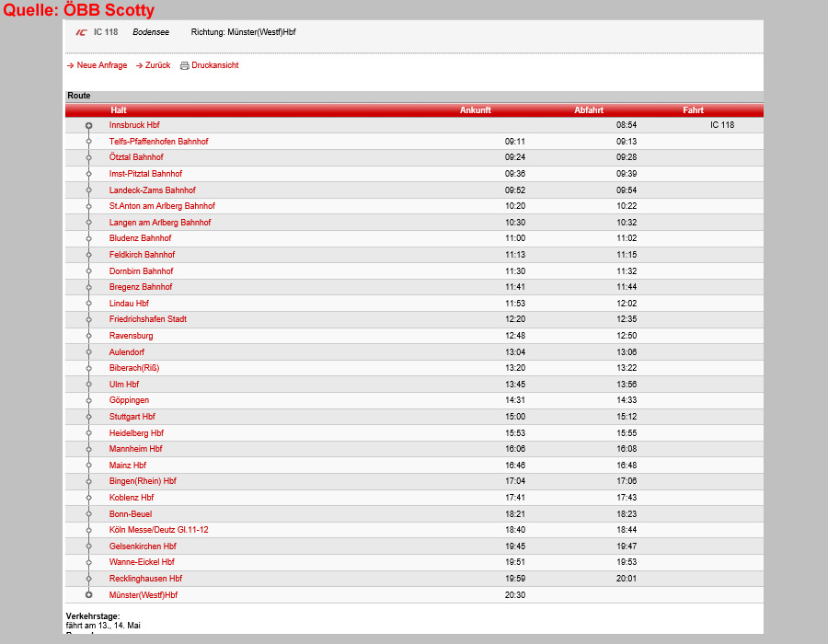The width and height of the screenshot is (828, 644).
Task: Select the Mannheim Hbf stop
Action: pyautogui.click(x=136, y=449)
